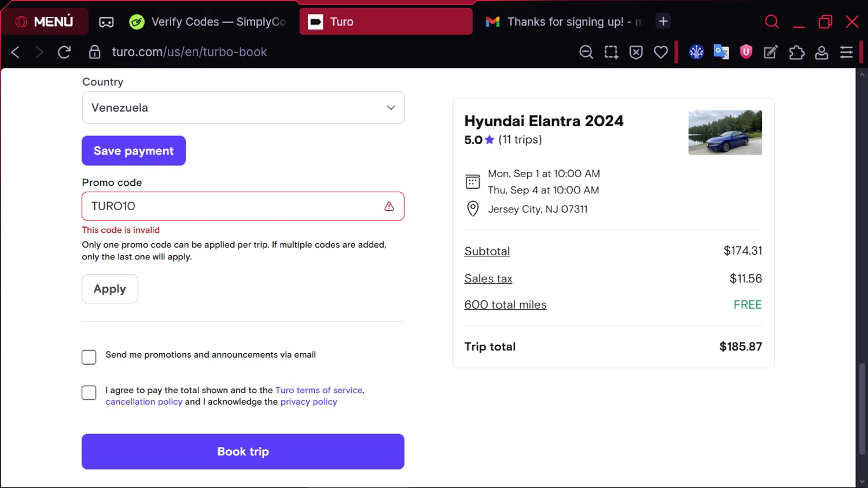Image resolution: width=868 pixels, height=488 pixels.
Task: Open the Turo terms of service link
Action: (x=319, y=390)
